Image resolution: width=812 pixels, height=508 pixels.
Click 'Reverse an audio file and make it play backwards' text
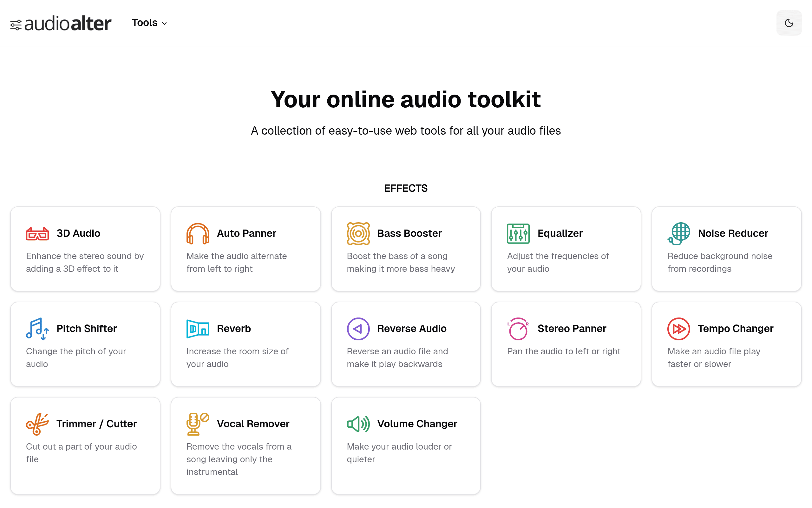[x=397, y=358]
